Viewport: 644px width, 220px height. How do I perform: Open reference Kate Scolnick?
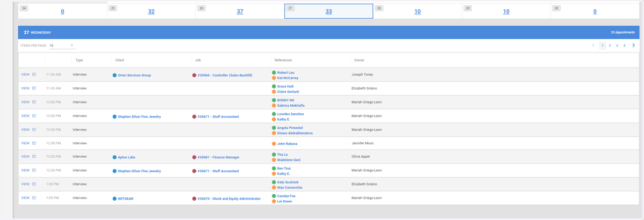coord(288,182)
